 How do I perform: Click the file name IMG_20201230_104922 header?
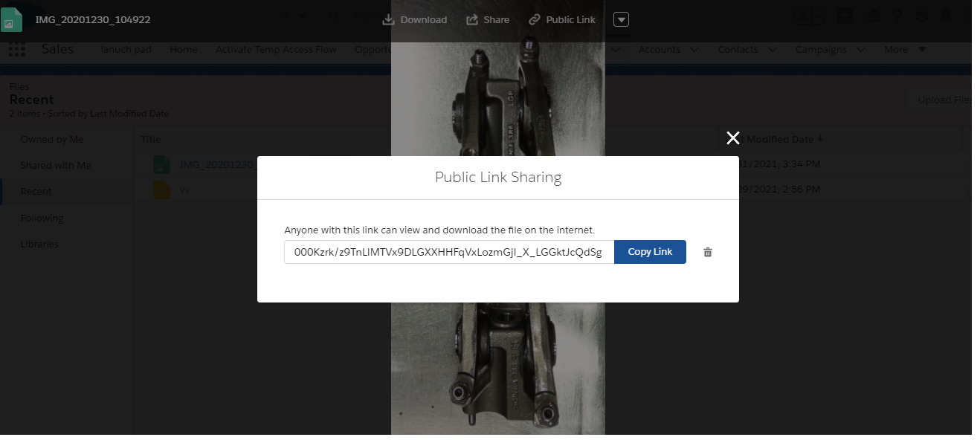[93, 19]
